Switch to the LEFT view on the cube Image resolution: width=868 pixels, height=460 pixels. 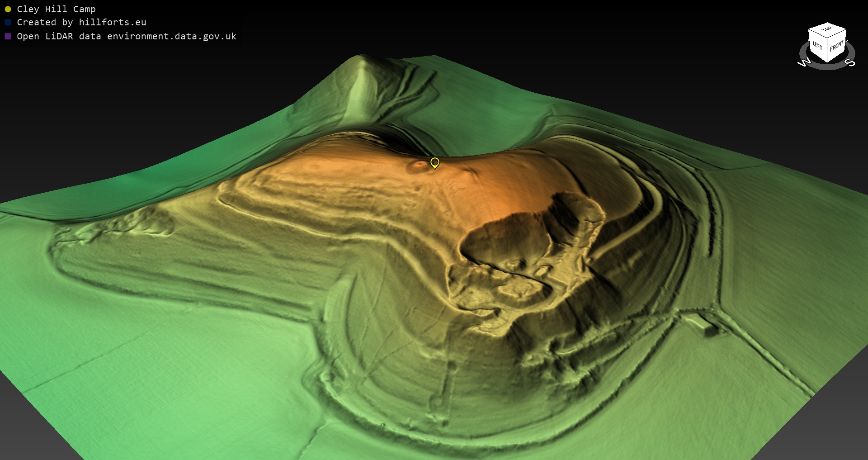[817, 45]
